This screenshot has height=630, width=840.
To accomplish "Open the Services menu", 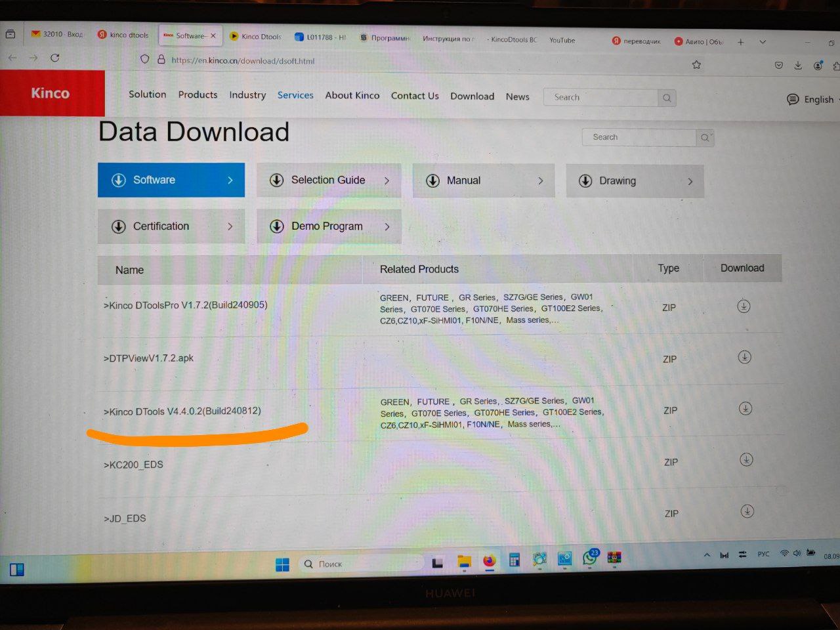I will [295, 95].
